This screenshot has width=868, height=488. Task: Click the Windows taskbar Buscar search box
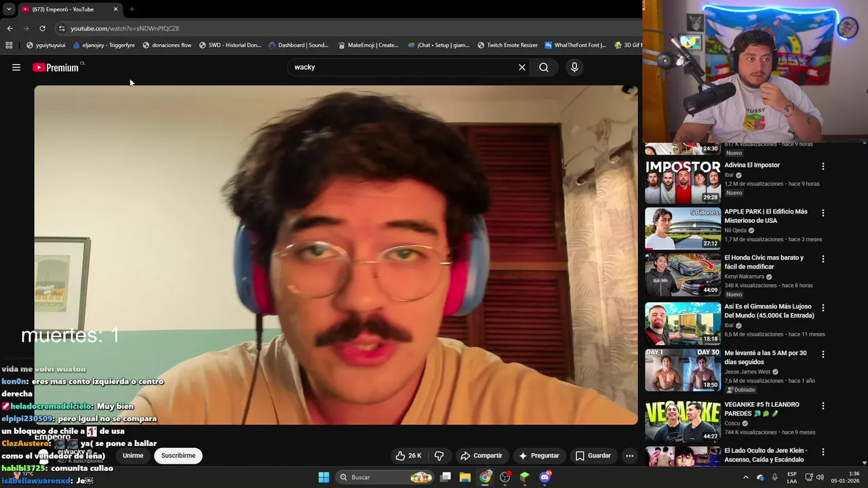click(x=385, y=477)
